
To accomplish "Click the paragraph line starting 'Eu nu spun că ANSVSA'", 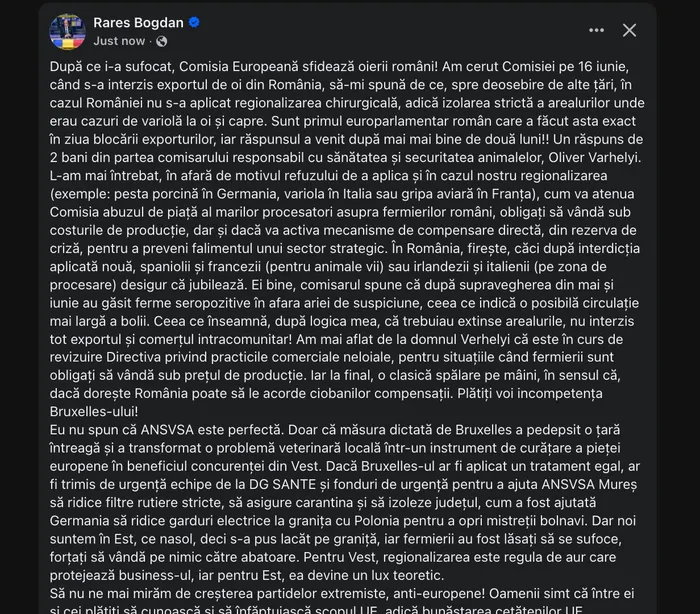I will point(335,430).
